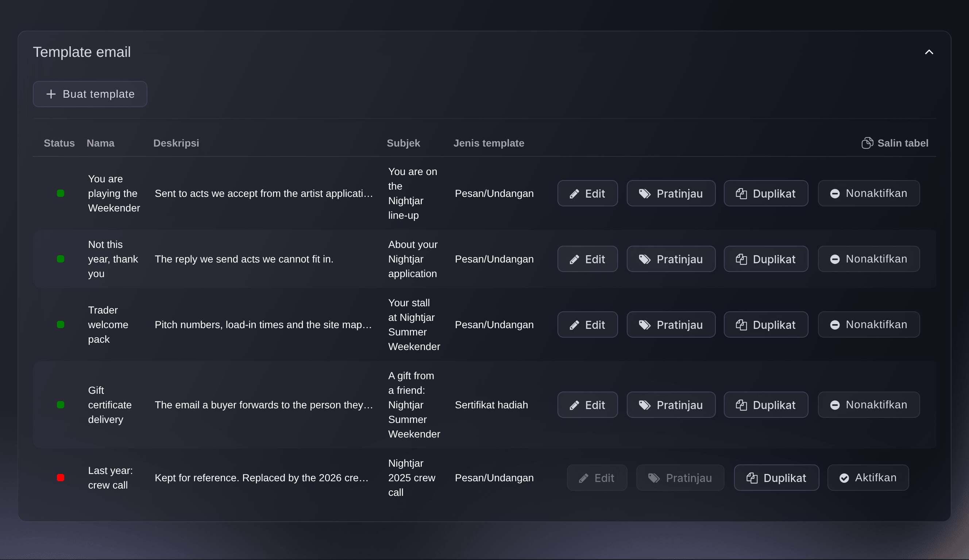Duplicate the Trader welcome pack template
This screenshot has width=969, height=560.
point(765,325)
